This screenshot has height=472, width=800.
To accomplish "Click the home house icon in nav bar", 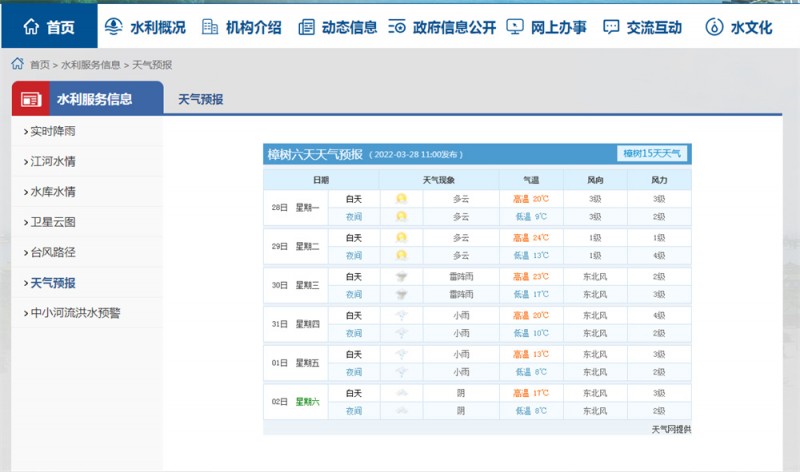I will point(31,27).
